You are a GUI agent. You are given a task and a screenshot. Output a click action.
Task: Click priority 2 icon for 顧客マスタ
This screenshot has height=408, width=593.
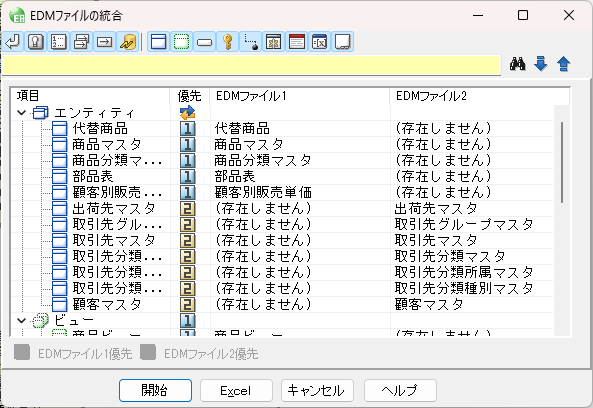(188, 304)
